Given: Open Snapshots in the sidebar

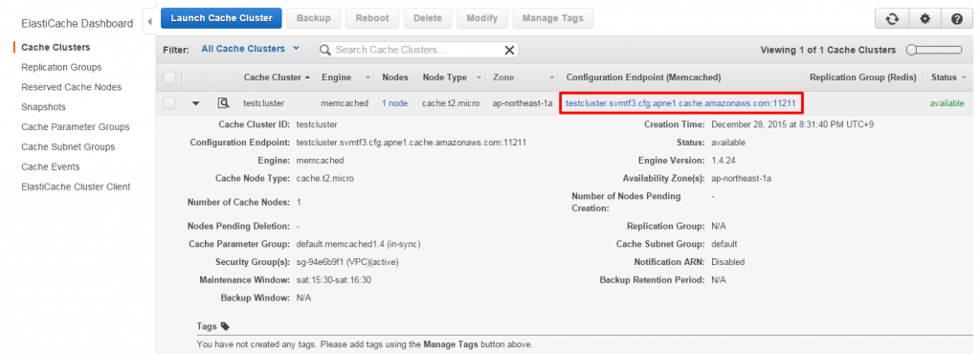Looking at the screenshot, I should tap(43, 107).
